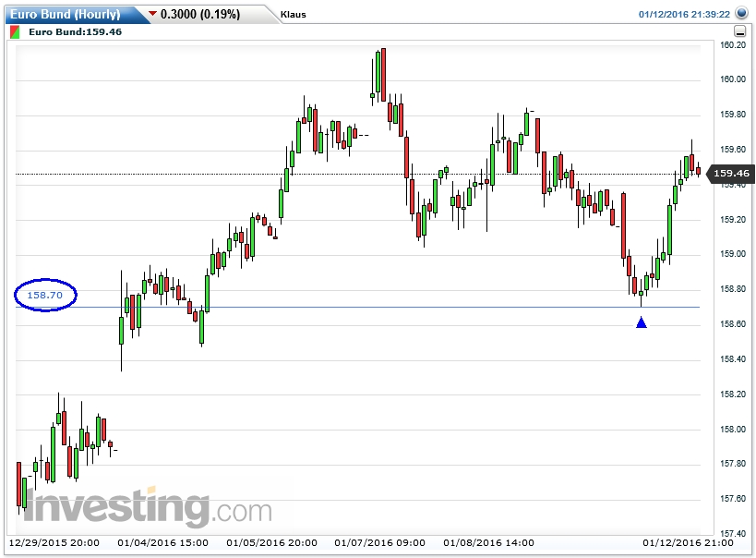Click the Euro Bund (Hourly) title tab
This screenshot has height=558, width=756.
point(65,14)
